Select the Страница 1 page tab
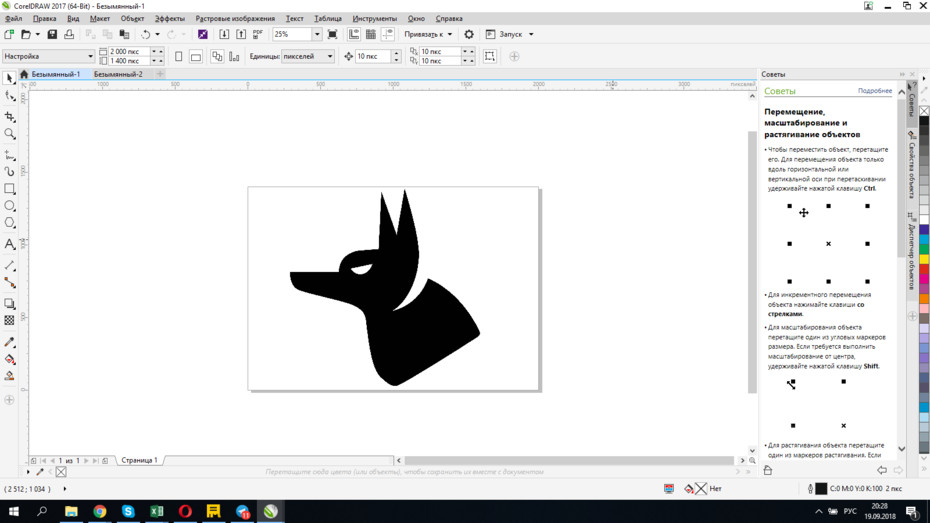The width and height of the screenshot is (930, 523). pos(139,460)
